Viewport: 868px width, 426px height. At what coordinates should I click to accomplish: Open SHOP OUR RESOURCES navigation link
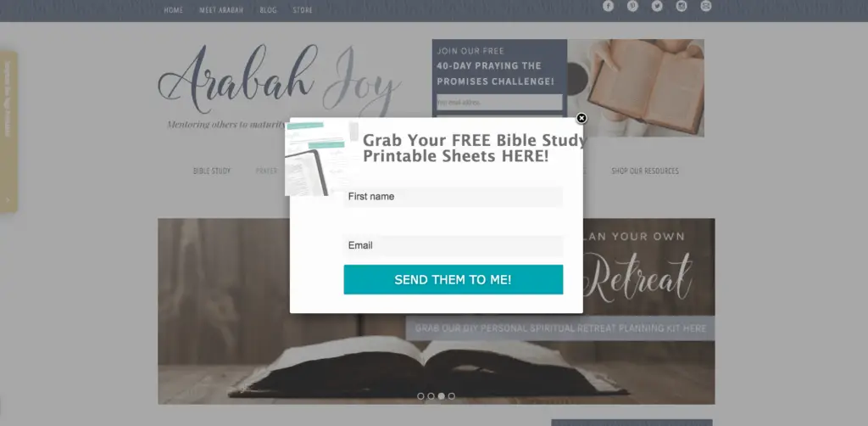coord(645,171)
